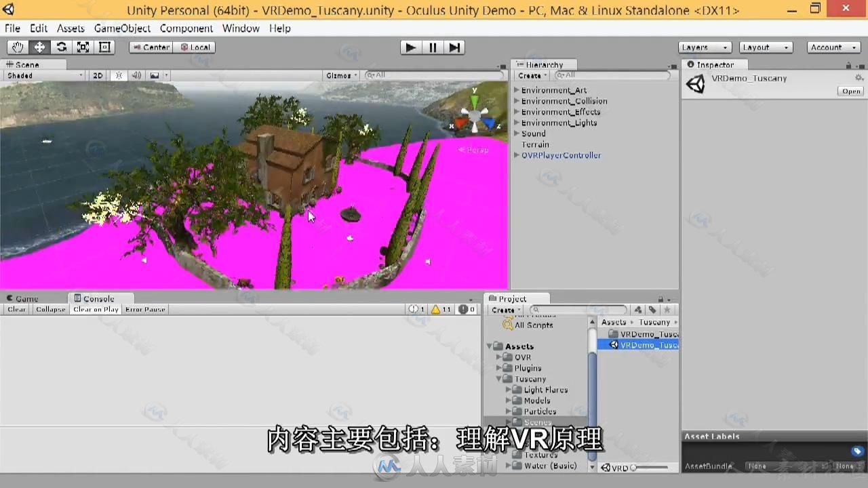Select the Scale tool
Image resolution: width=868 pixels, height=488 pixels.
(x=83, y=47)
